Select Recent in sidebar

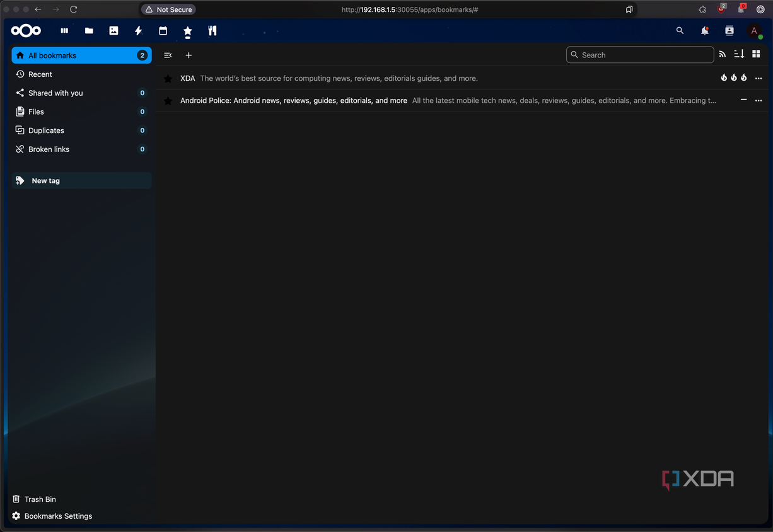point(81,74)
